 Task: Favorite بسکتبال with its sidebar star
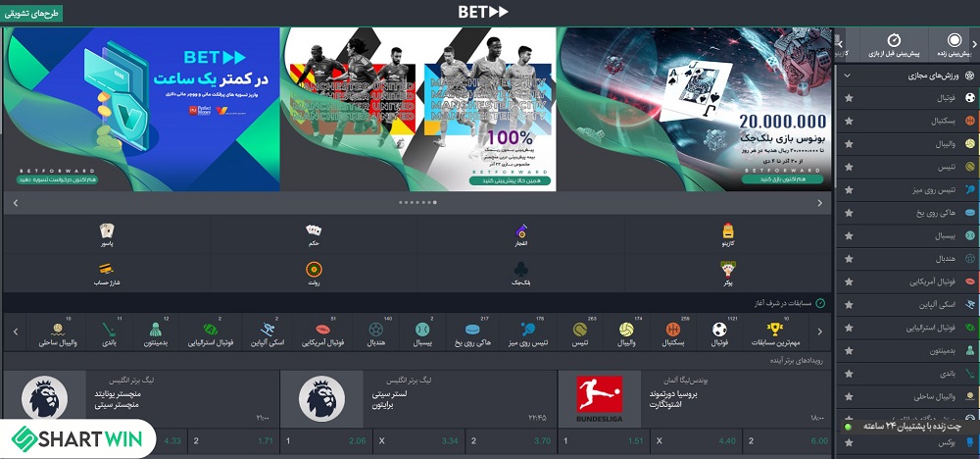(x=849, y=122)
